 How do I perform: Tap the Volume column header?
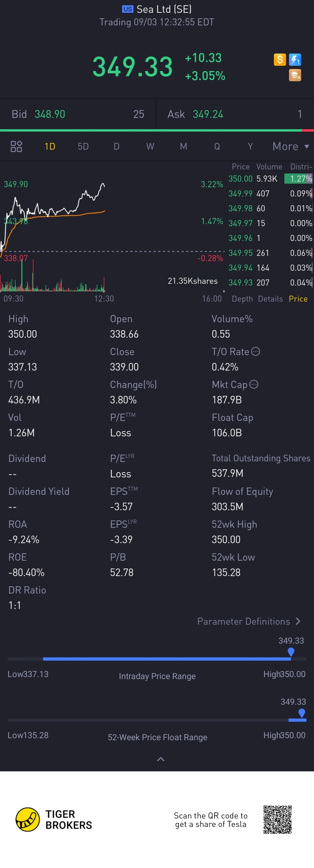coord(269,166)
